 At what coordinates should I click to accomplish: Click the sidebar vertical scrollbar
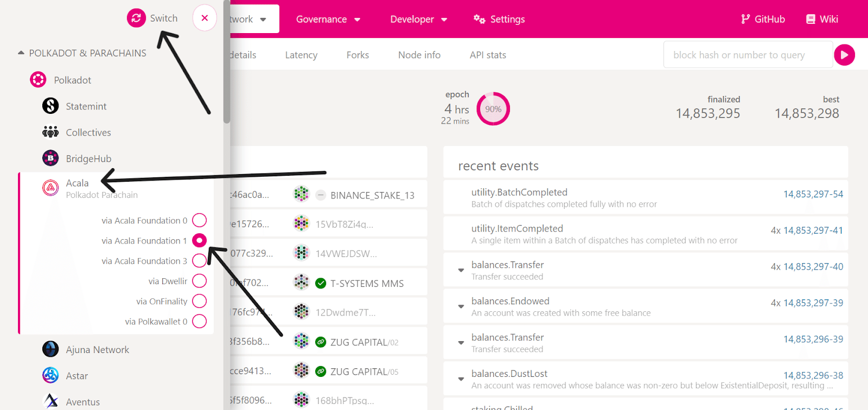(x=227, y=61)
